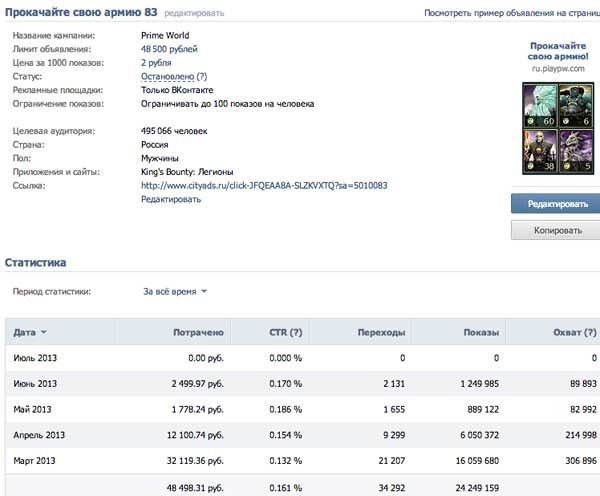Open the 'За всё время' period dropdown
The height and width of the screenshot is (496, 600).
(x=175, y=292)
